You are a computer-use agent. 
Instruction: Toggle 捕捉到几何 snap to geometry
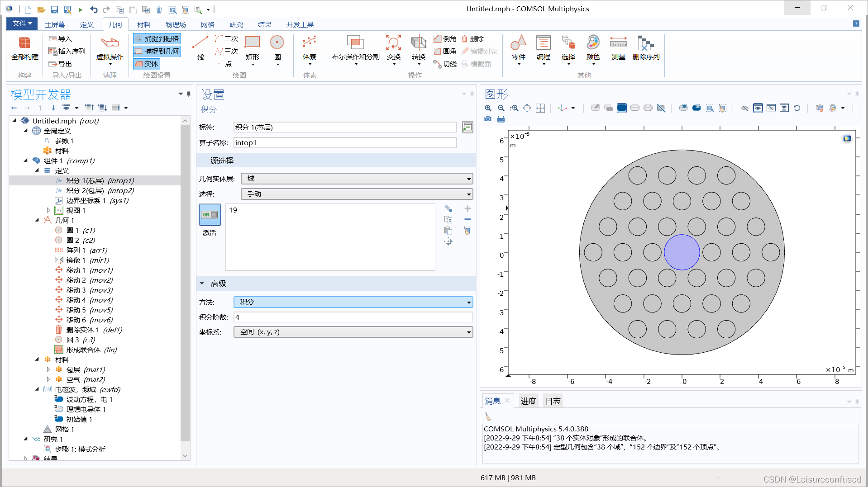pyautogui.click(x=157, y=52)
